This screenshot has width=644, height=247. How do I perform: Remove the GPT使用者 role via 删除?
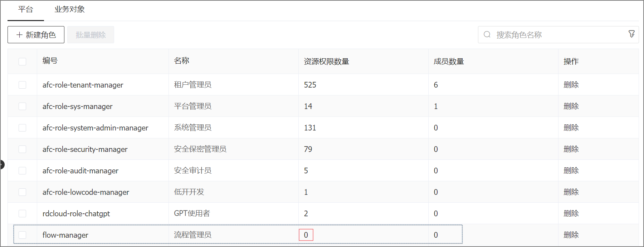pos(571,213)
